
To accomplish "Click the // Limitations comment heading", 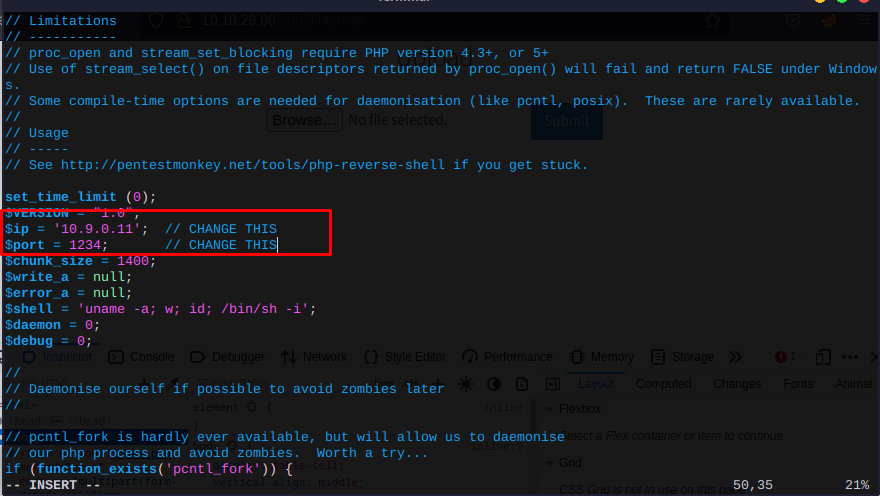I will [x=61, y=21].
